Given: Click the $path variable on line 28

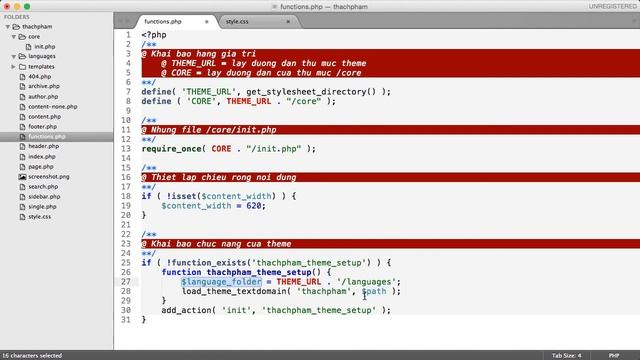Looking at the screenshot, I should [x=374, y=291].
